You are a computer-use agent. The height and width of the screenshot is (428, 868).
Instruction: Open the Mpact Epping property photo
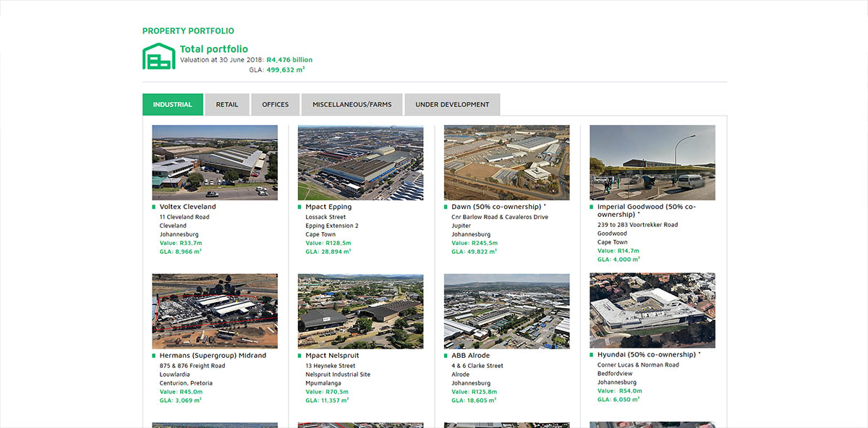point(361,162)
